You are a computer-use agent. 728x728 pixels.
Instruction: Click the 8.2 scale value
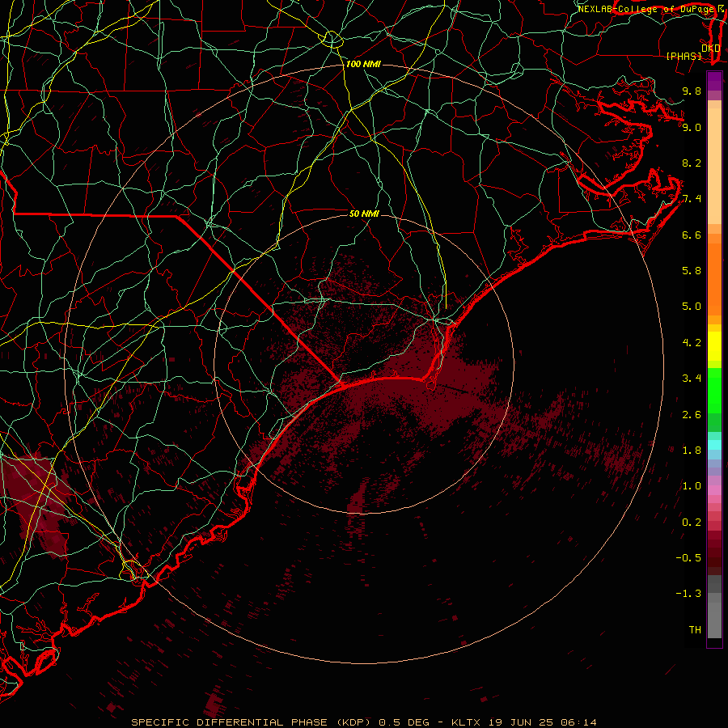click(x=692, y=163)
